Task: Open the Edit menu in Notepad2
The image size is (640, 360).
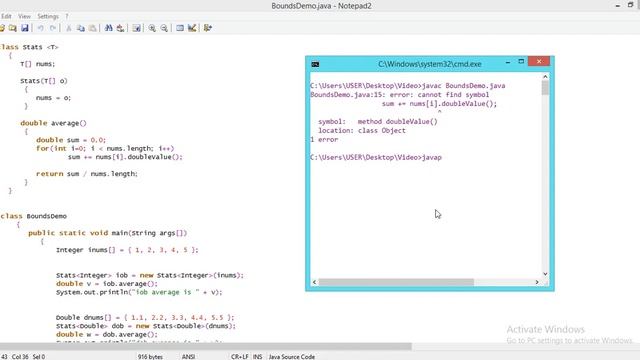Action: point(6,16)
